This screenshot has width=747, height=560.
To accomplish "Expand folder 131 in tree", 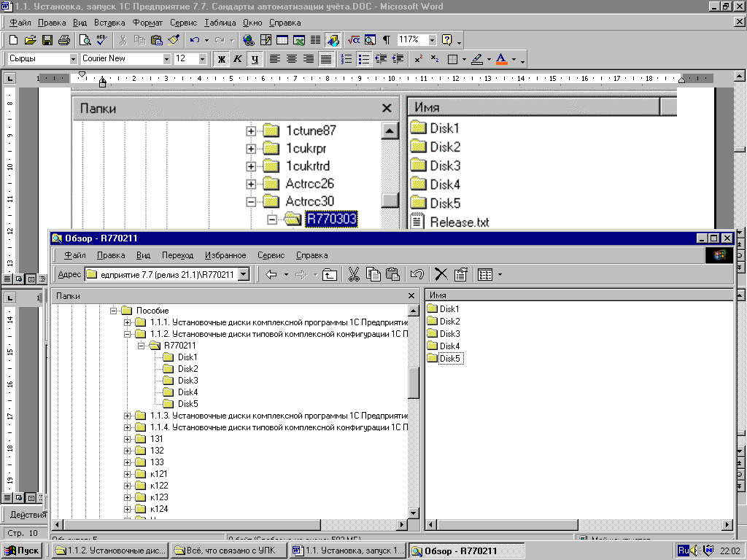I will pyautogui.click(x=127, y=439).
